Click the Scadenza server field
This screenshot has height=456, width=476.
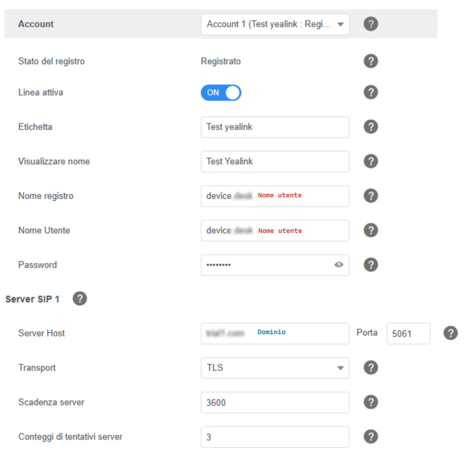point(275,403)
